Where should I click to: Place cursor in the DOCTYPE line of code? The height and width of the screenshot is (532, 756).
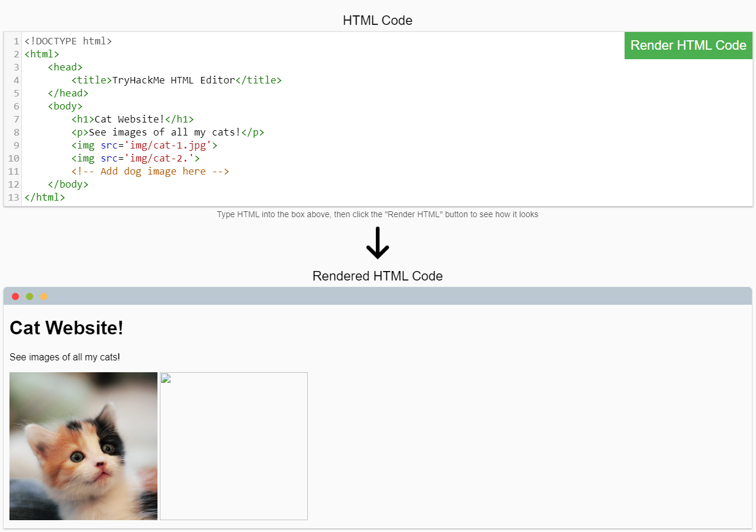click(68, 41)
